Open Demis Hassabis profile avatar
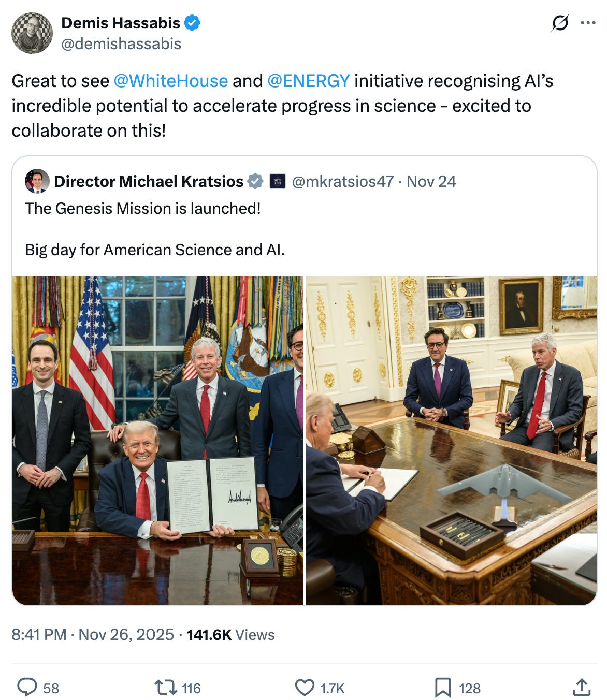Viewport: 607px width, 700px height. point(32,33)
